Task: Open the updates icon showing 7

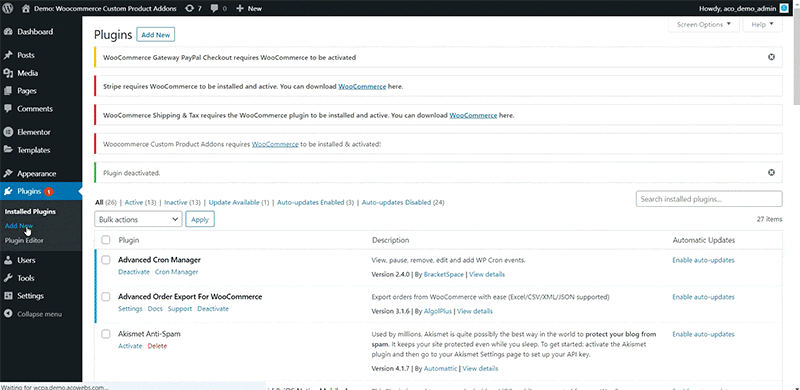Action: (x=190, y=9)
